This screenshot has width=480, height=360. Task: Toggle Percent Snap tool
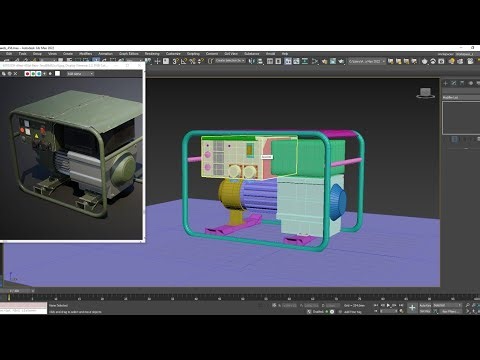[x=192, y=61]
